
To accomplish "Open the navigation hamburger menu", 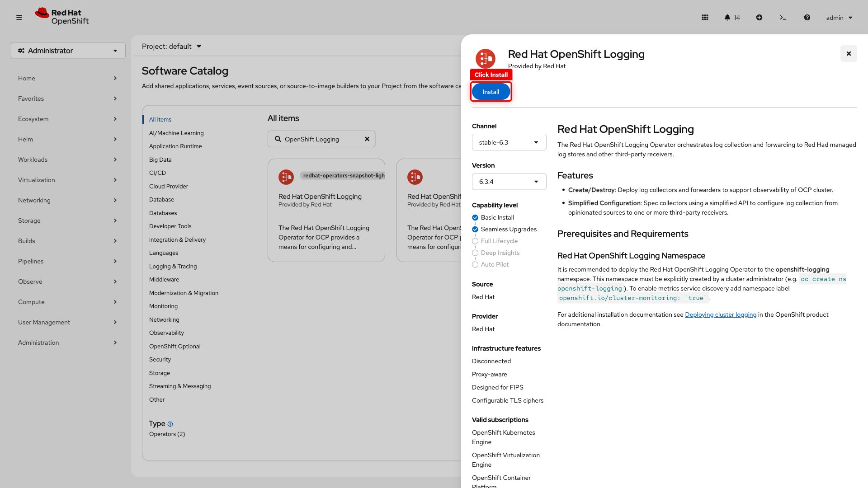I will [19, 17].
